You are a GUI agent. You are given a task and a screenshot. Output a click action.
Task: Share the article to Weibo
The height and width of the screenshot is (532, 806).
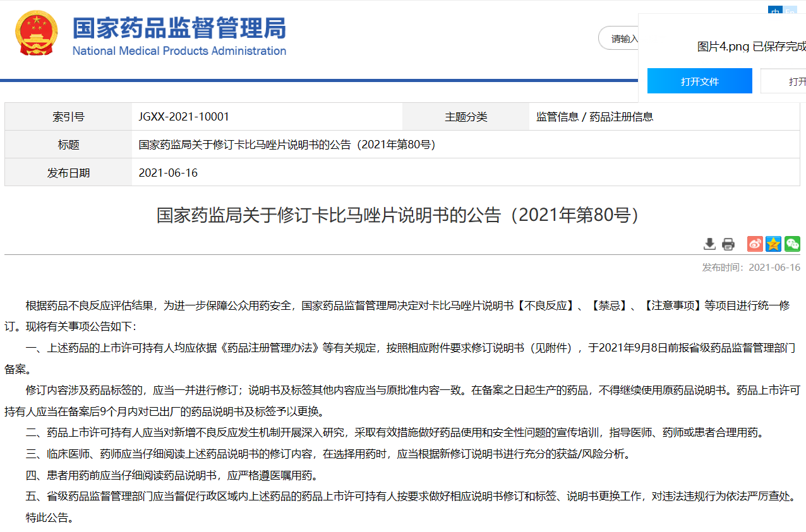click(755, 244)
